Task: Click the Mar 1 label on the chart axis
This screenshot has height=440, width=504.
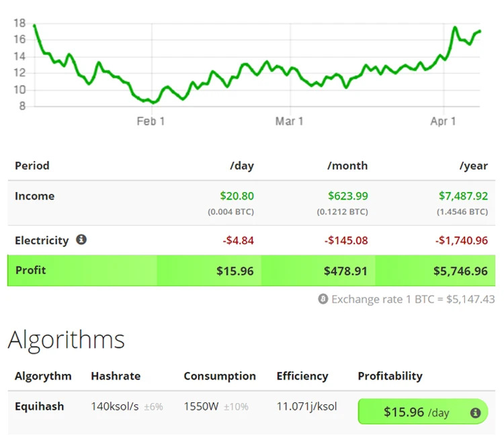Action: (x=289, y=121)
